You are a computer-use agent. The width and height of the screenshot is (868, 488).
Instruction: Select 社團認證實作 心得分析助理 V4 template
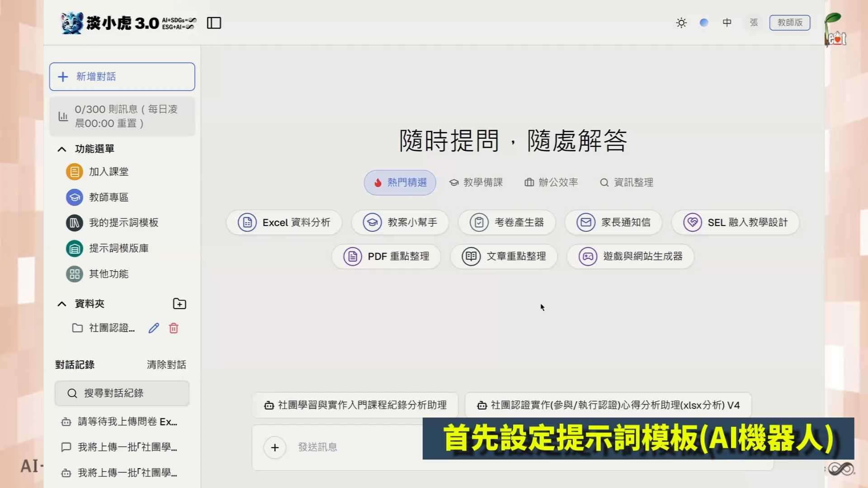point(608,405)
